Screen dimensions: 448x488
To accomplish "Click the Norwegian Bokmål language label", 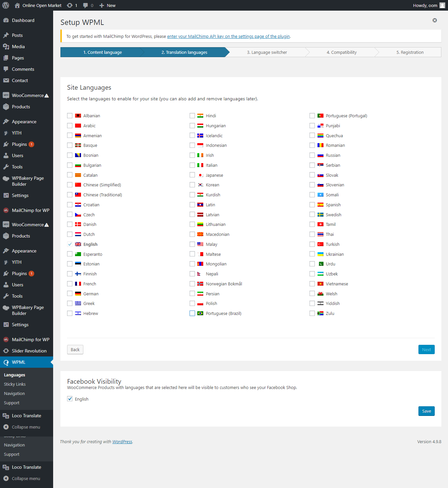I will [x=224, y=284].
